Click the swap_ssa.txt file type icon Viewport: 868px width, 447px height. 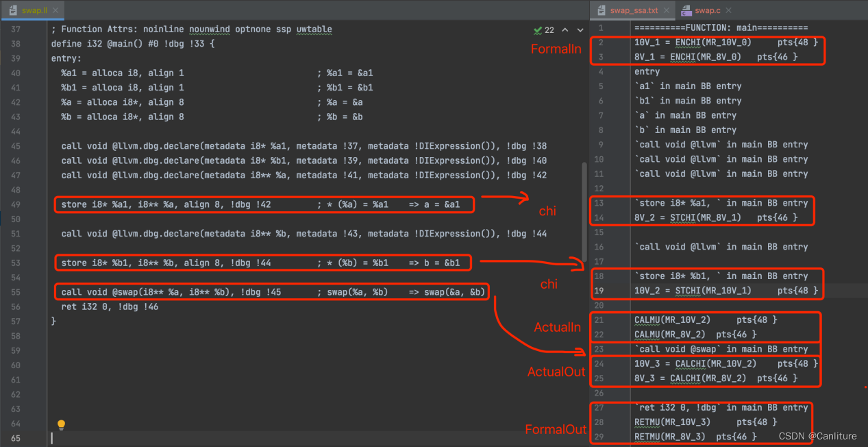[602, 10]
